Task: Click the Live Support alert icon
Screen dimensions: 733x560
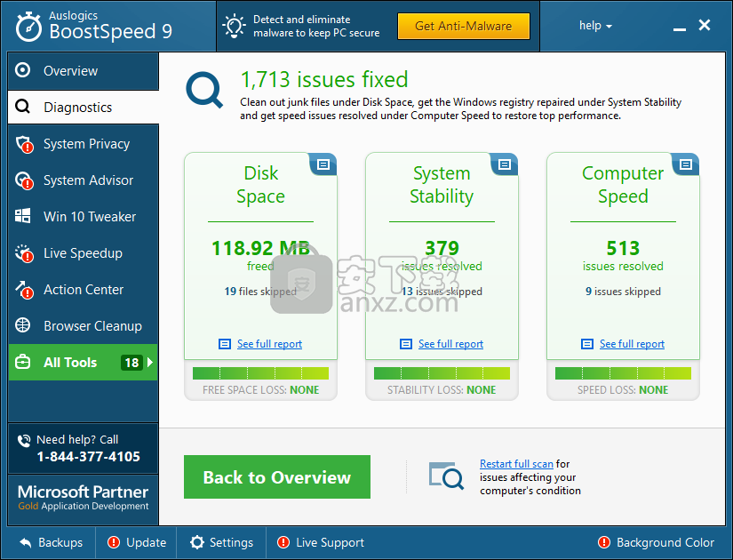Action: click(x=283, y=542)
